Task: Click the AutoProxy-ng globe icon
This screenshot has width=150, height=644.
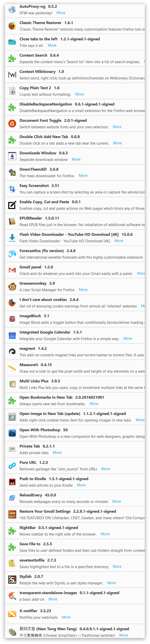Action: pos(12,10)
